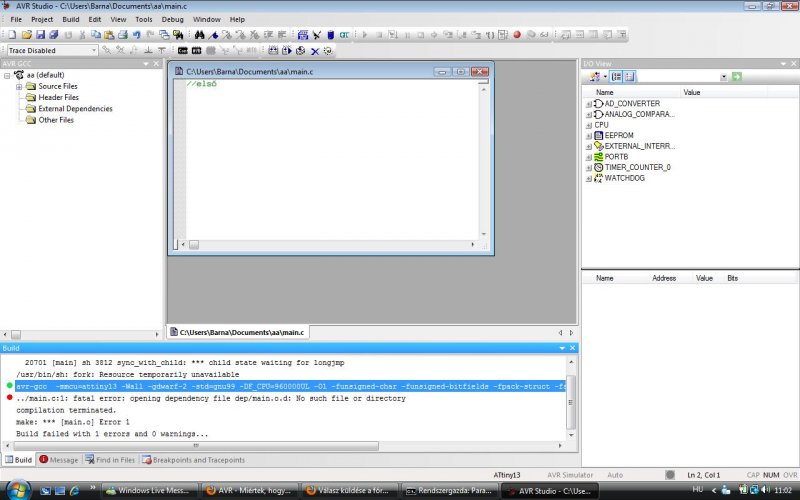This screenshot has height=500, width=800.
Task: Click the 'Build failed with 1 errors' line
Action: [x=112, y=434]
